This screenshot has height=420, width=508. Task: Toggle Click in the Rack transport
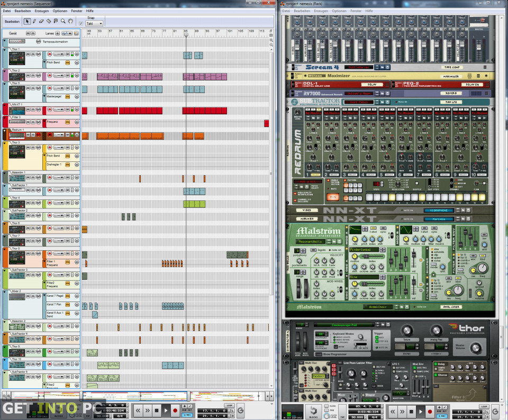[x=326, y=406]
